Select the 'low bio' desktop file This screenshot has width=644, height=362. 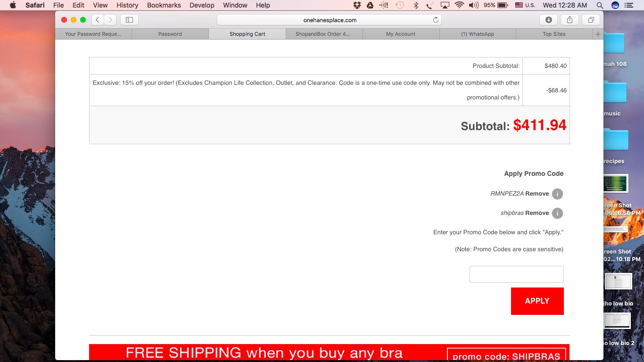click(x=618, y=289)
